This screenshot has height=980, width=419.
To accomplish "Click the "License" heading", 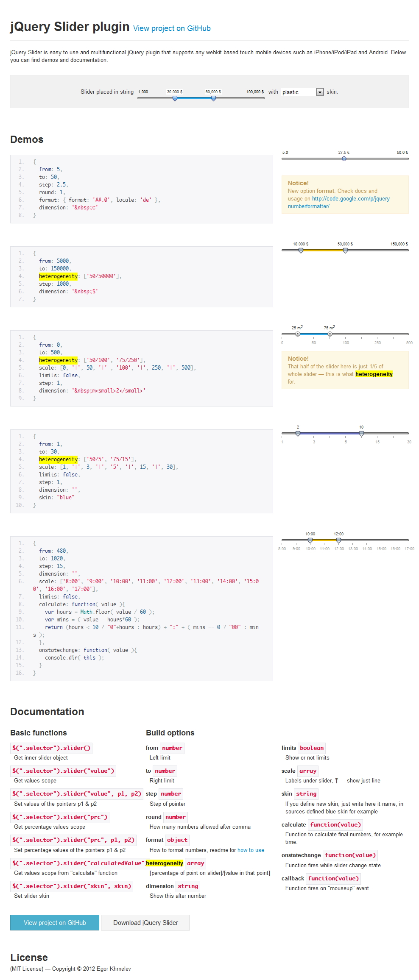I will point(29,958).
